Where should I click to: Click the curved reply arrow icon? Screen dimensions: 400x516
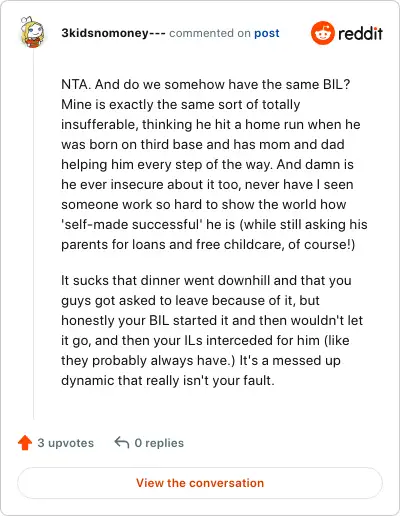pos(122,443)
